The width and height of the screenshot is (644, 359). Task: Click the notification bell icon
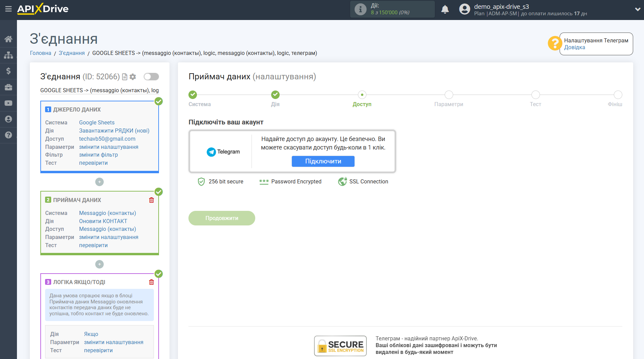pyautogui.click(x=445, y=9)
